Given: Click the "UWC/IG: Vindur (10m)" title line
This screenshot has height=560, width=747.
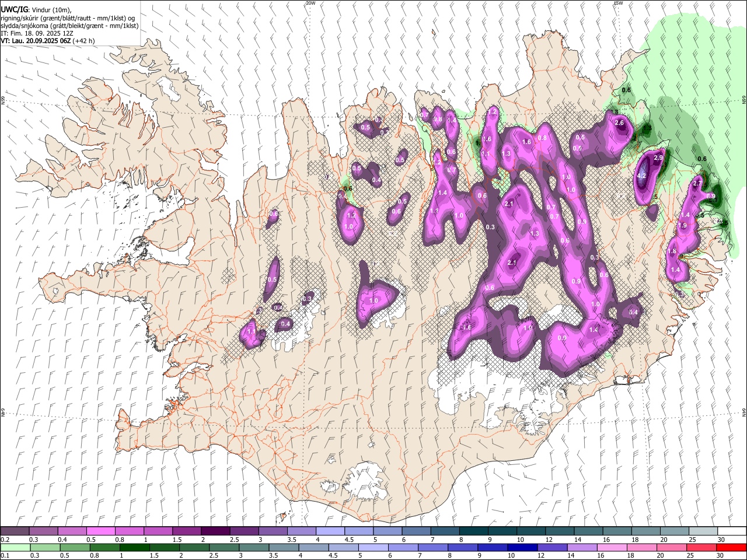Looking at the screenshot, I should 36,10.
